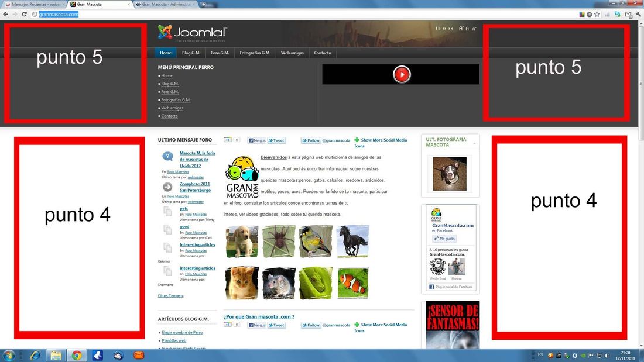Open the latest pet photo of the dog

click(450, 174)
